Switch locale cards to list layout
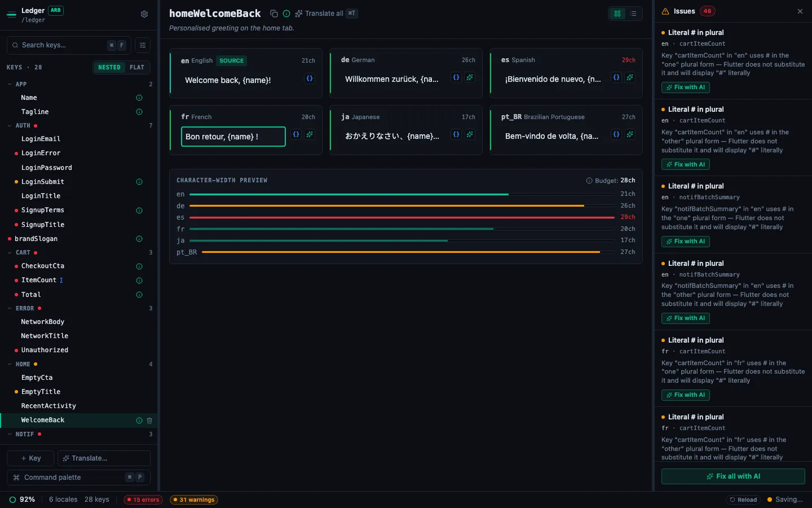 (633, 14)
